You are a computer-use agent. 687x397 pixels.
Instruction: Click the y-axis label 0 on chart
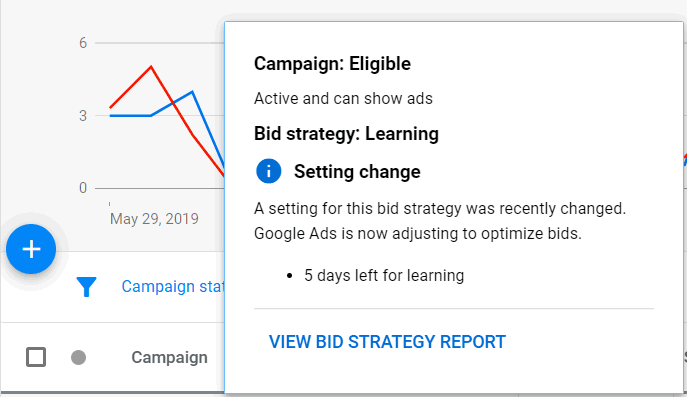point(83,188)
